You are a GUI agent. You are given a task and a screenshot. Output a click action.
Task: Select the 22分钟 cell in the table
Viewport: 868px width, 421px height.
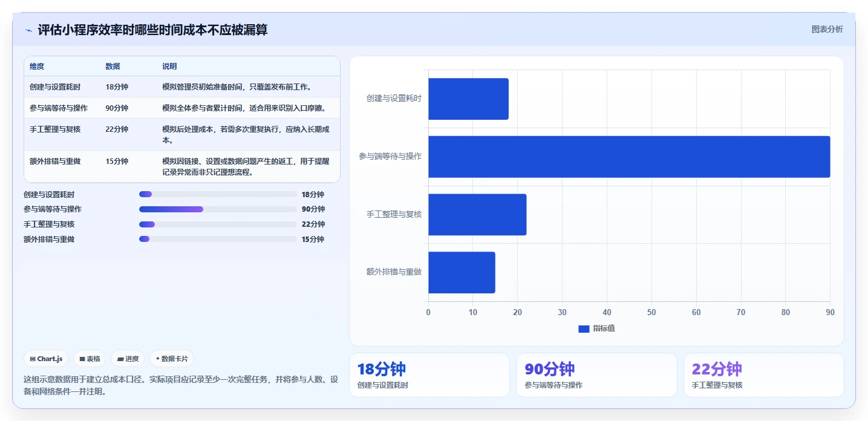coord(117,129)
